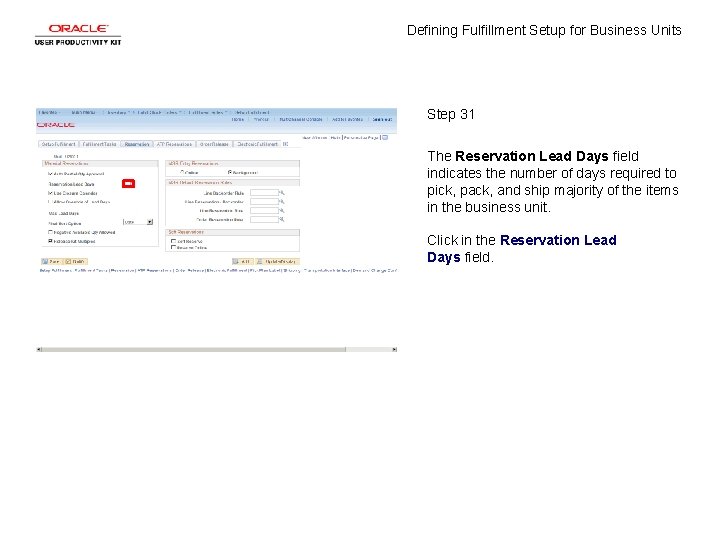Switch to the ATP Reservations tab
The image size is (720, 540).
click(174, 144)
